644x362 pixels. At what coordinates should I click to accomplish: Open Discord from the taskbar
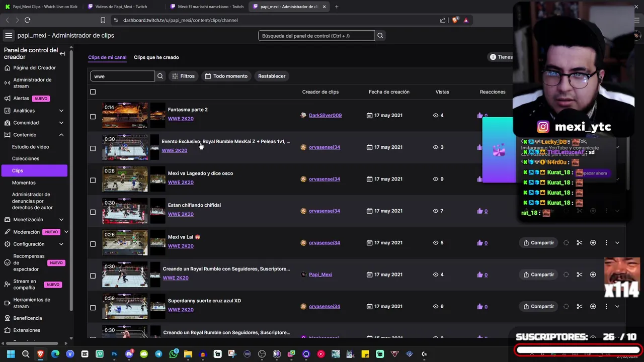[129, 354]
